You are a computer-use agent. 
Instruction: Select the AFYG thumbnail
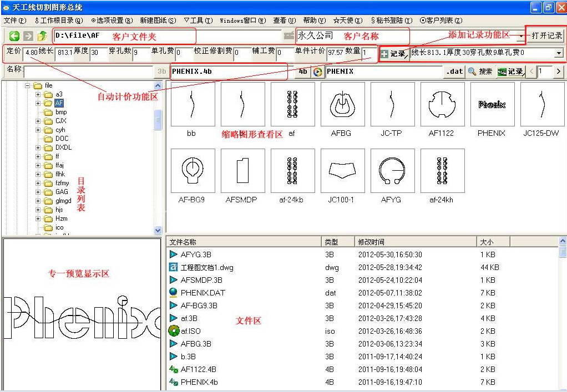click(392, 171)
